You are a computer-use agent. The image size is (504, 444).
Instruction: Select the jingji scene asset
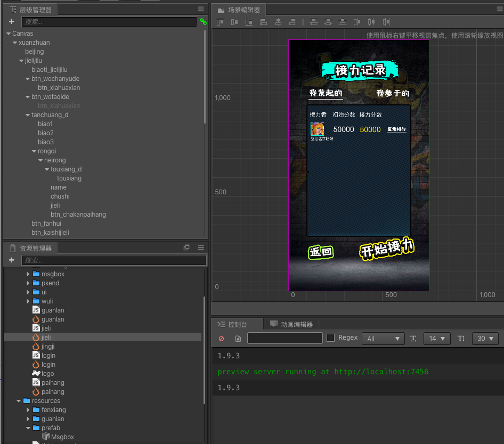(x=44, y=347)
